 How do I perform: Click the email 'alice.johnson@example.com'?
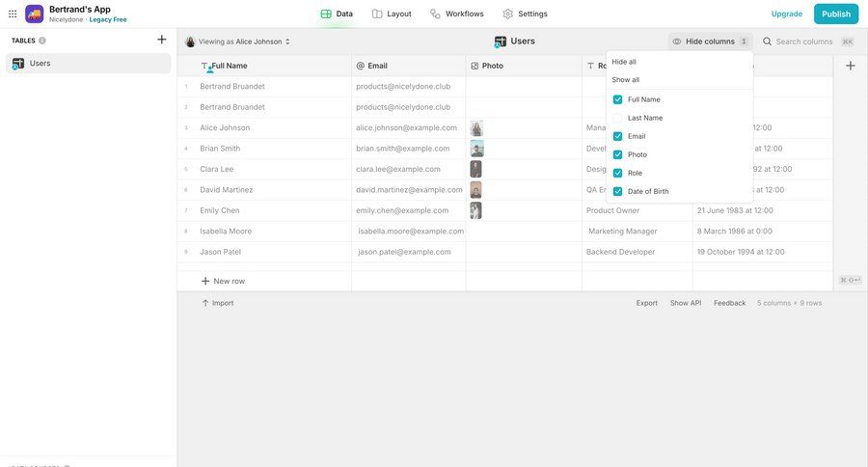(406, 128)
